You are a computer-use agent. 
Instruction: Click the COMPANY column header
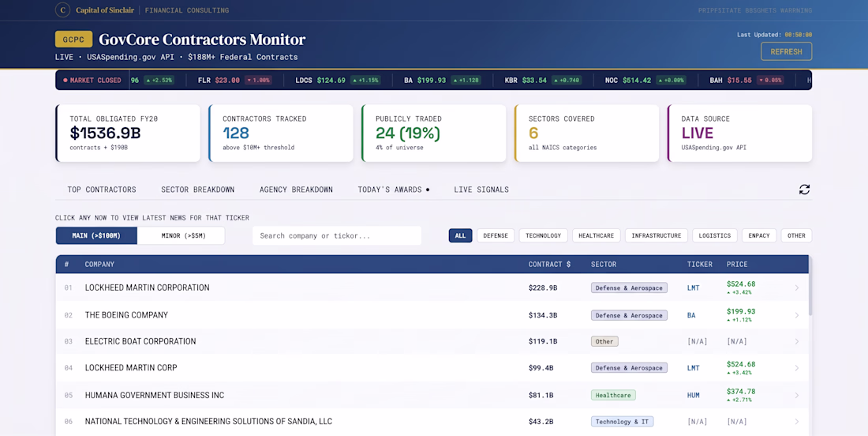coord(99,265)
